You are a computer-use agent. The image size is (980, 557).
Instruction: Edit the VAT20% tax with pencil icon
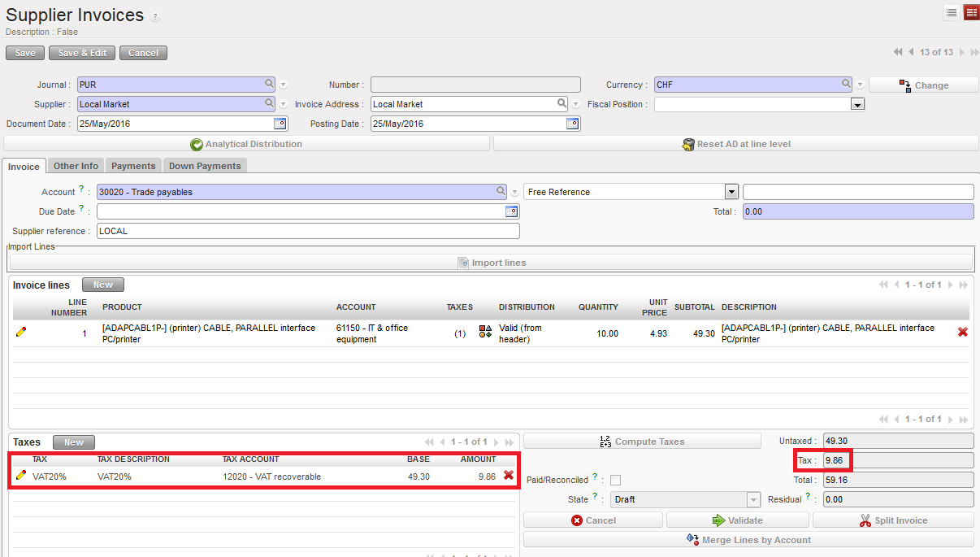tap(21, 476)
